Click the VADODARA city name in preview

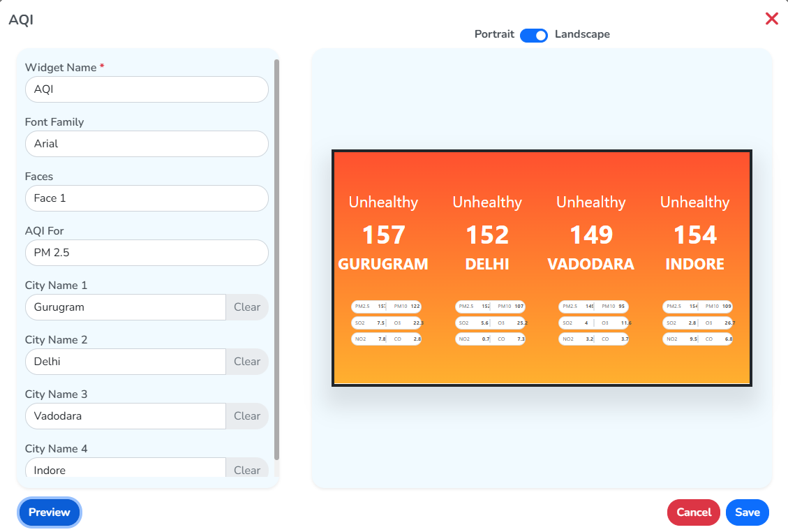(590, 264)
